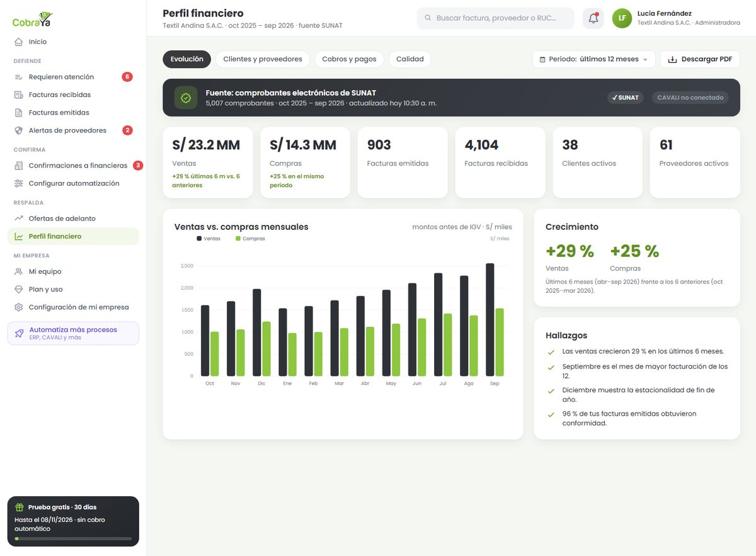Click the S/ 23.2 MM Ventas card
The width and height of the screenshot is (756, 556).
[x=207, y=162]
